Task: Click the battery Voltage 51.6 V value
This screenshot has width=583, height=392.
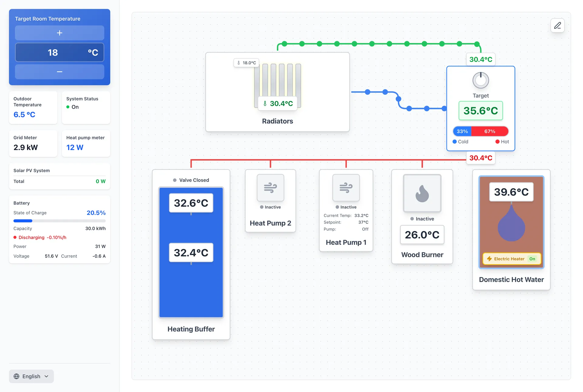Action: (x=51, y=256)
